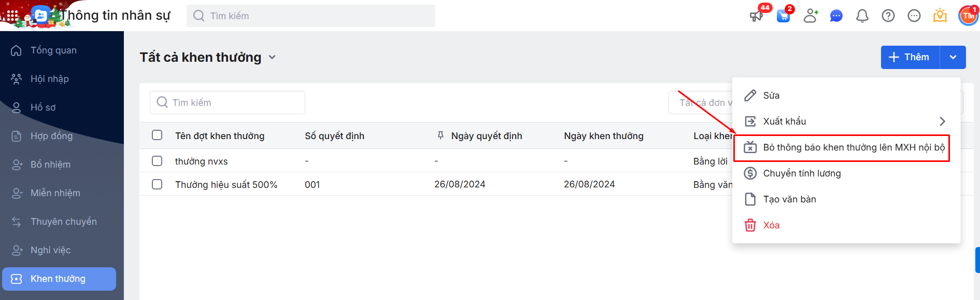This screenshot has height=300, width=980.
Task: Click the table Tìm kiếm search field
Action: click(x=228, y=103)
